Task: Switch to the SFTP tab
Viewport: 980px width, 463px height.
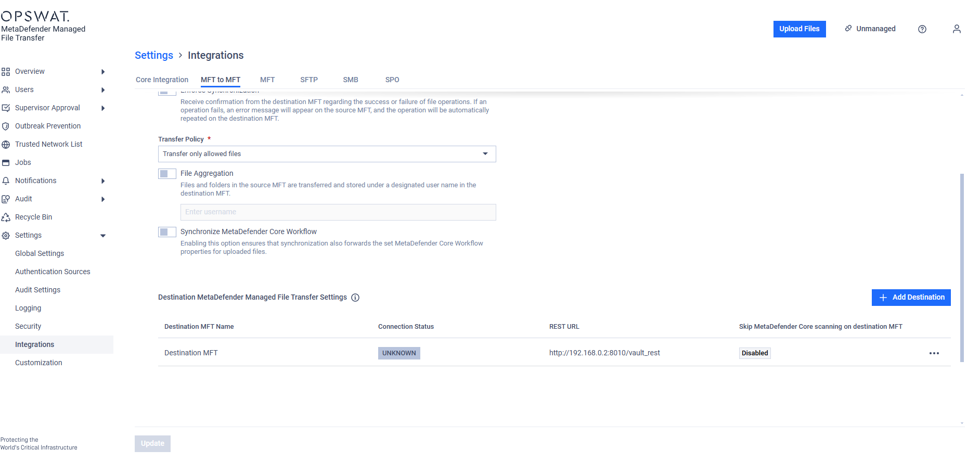Action: 309,80
